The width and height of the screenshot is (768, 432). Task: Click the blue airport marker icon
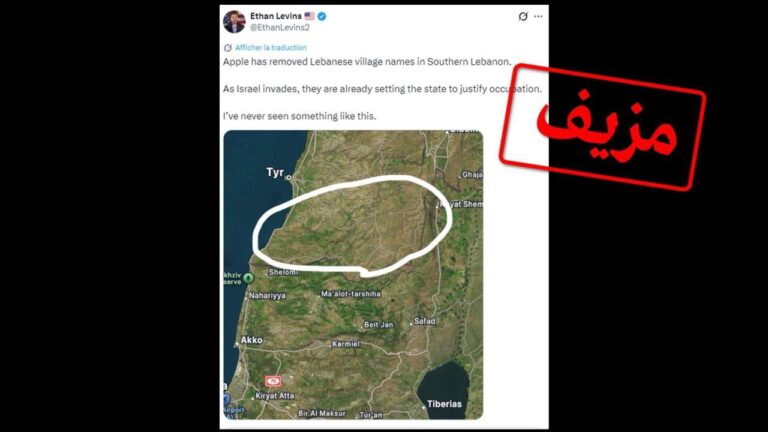pos(226,399)
